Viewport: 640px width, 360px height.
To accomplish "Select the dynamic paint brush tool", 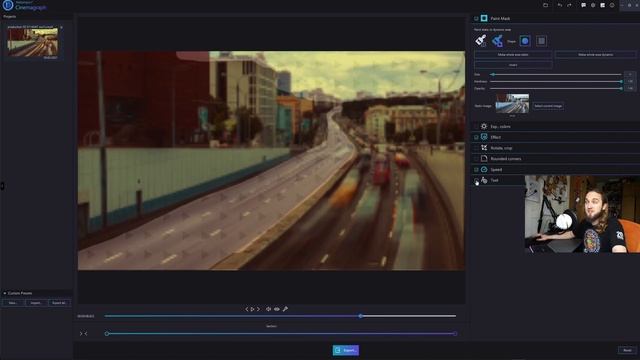I will (497, 40).
